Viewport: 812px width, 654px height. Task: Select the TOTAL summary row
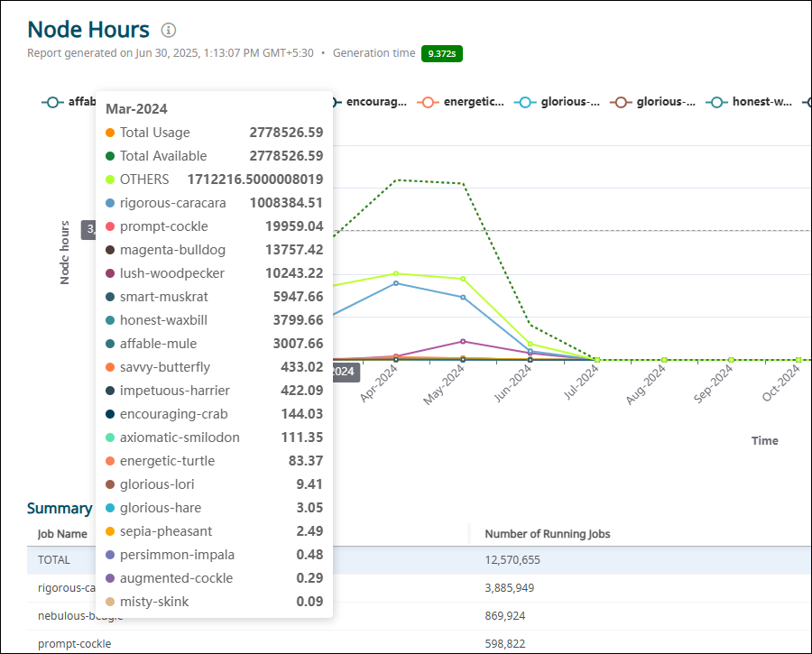pos(54,560)
